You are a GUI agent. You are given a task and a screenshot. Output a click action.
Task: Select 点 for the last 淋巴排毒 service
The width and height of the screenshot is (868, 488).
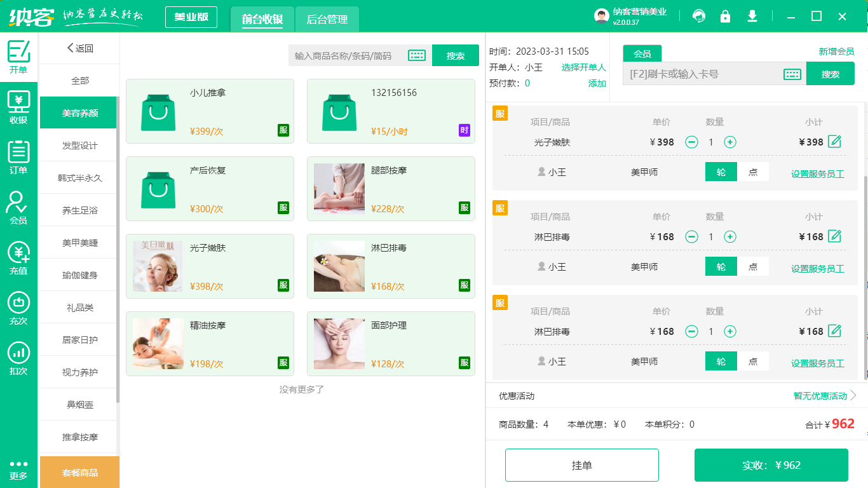[x=753, y=361]
